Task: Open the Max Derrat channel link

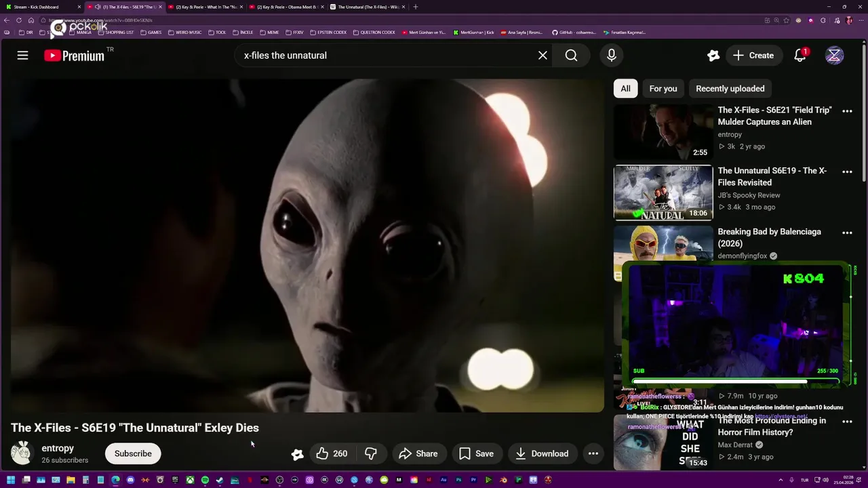Action: pos(735,445)
